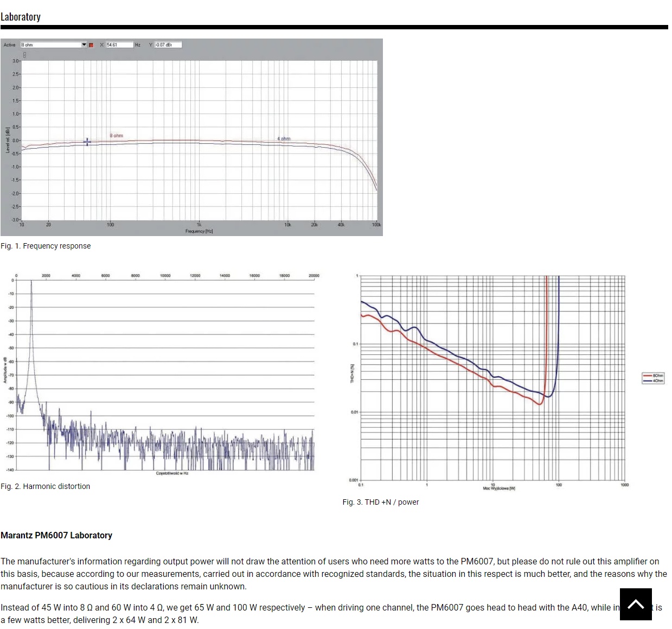Click the 'Częstotliwość w Hz' axis label
The image size is (672, 629).
(x=172, y=473)
